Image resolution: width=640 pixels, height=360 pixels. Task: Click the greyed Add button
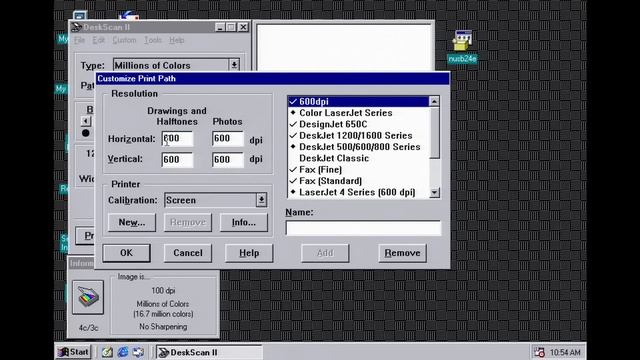point(325,253)
